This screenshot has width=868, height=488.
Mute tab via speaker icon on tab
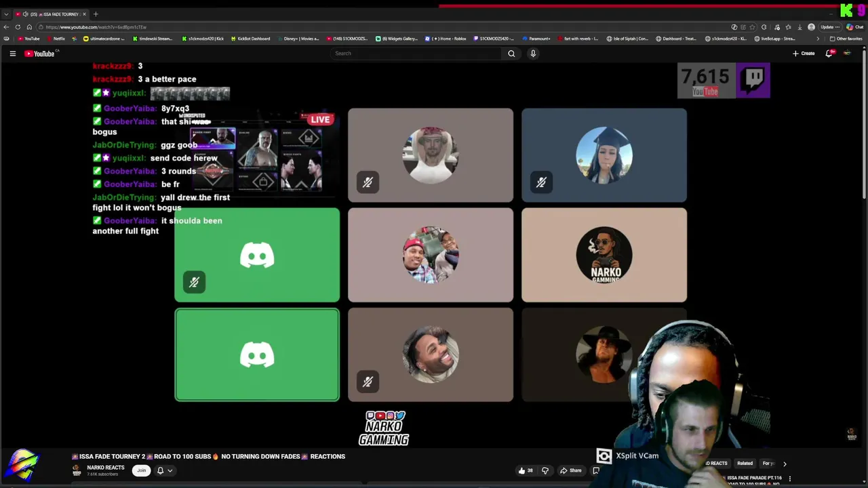click(25, 14)
